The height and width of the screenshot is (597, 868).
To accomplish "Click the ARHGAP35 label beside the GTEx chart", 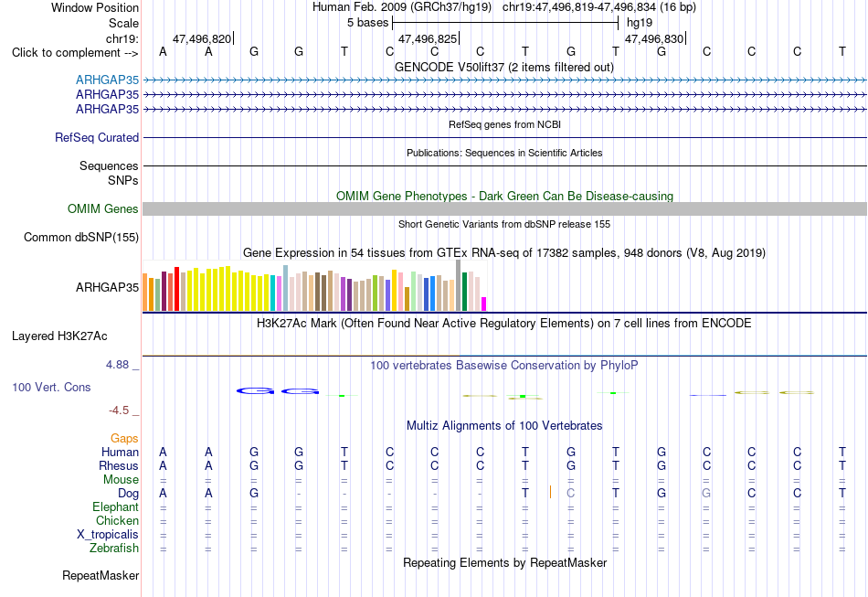I will tap(107, 287).
